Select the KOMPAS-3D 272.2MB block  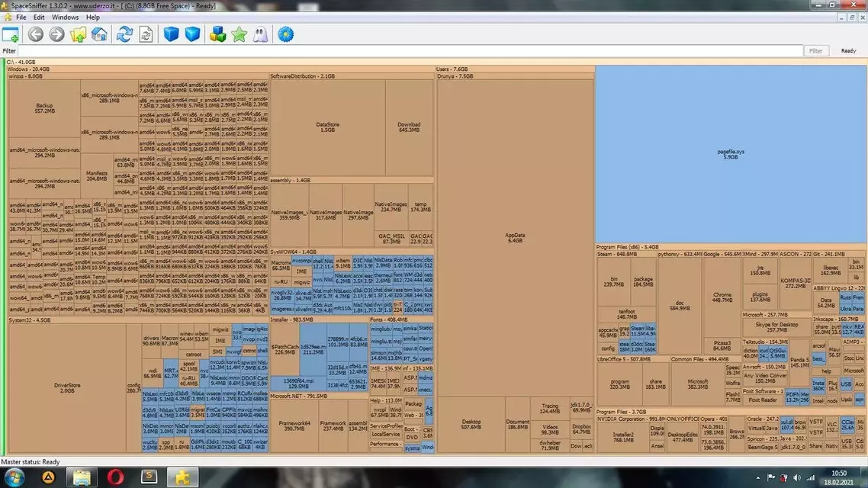tap(795, 284)
